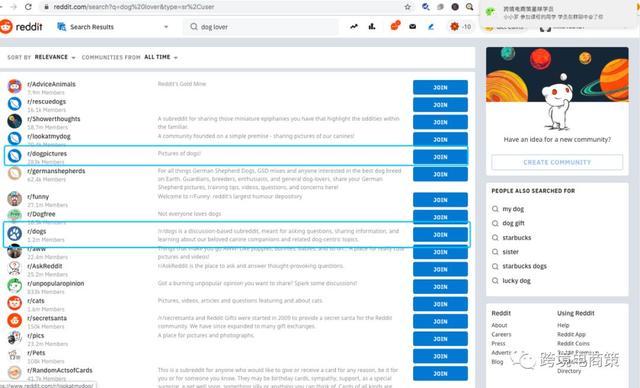640x388 pixels.
Task: Expand the Sort By Relevance dropdown
Action: [55, 57]
